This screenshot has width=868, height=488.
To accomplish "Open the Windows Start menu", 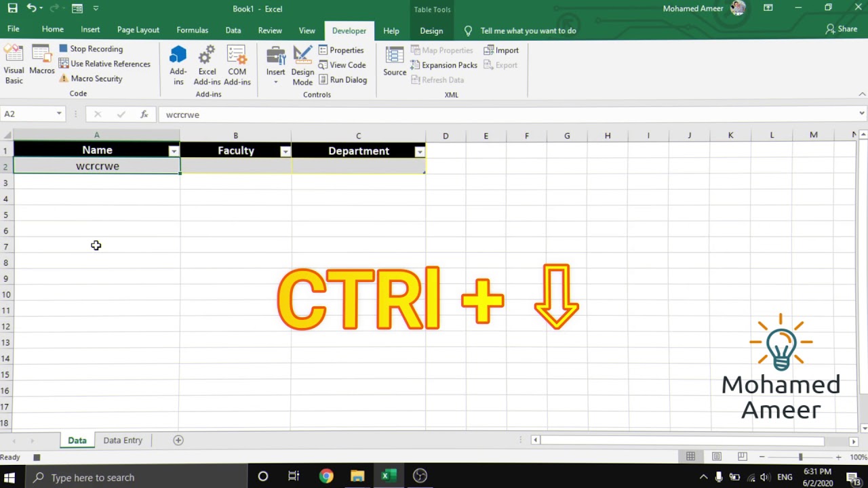I will coord(9,477).
